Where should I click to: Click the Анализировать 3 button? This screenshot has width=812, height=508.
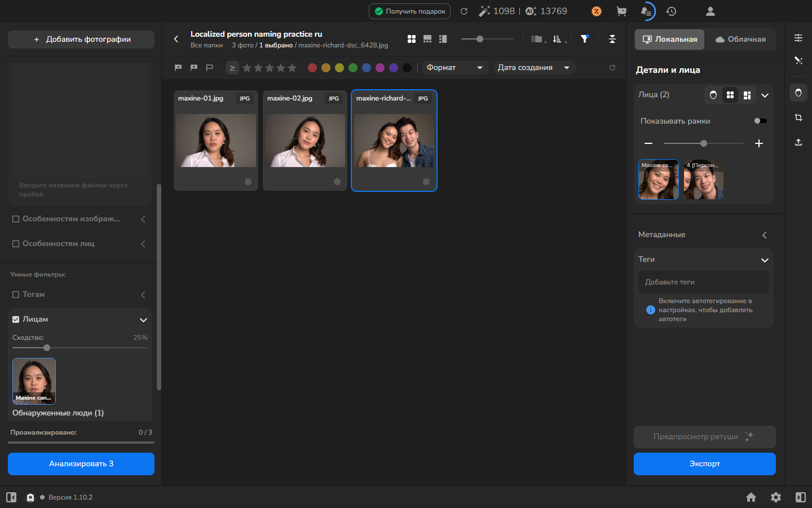[x=81, y=464]
